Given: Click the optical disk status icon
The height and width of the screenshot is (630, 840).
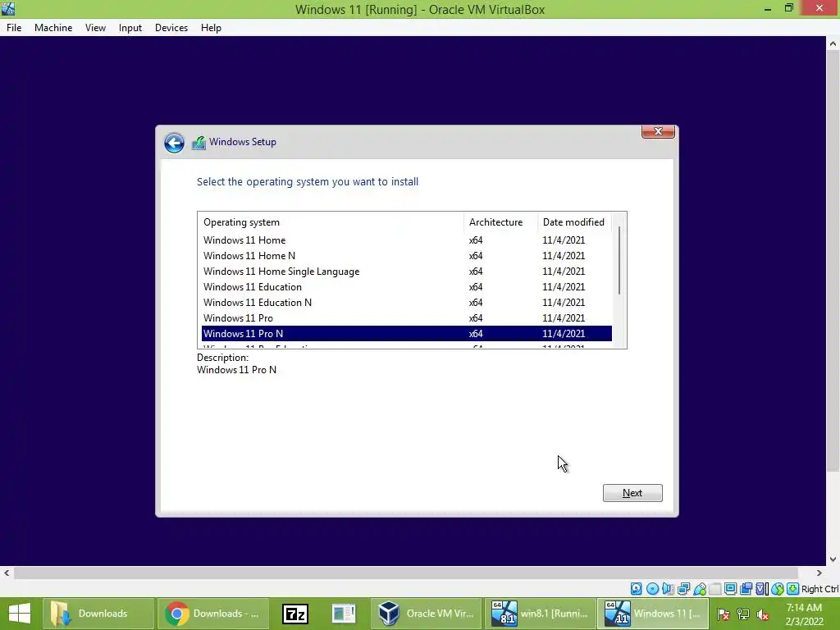Looking at the screenshot, I should (652, 589).
